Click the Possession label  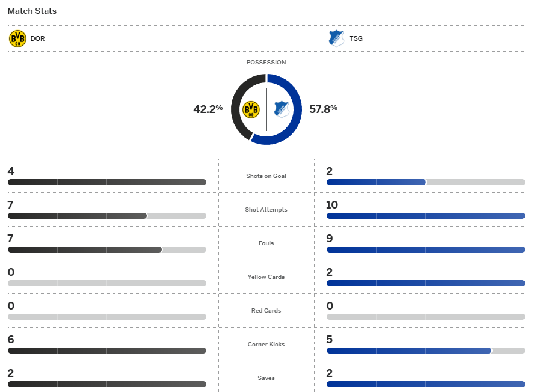pyautogui.click(x=266, y=63)
